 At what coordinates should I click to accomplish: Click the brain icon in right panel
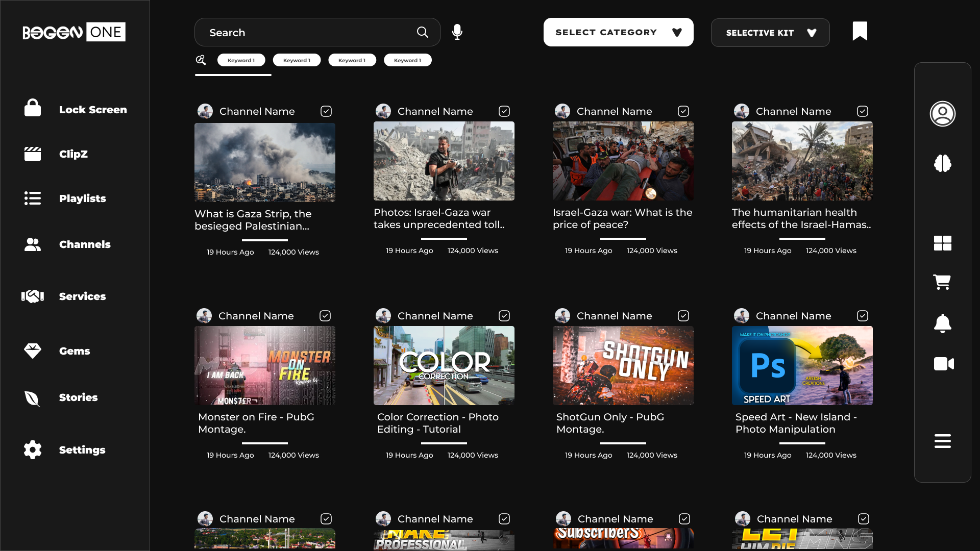(942, 163)
